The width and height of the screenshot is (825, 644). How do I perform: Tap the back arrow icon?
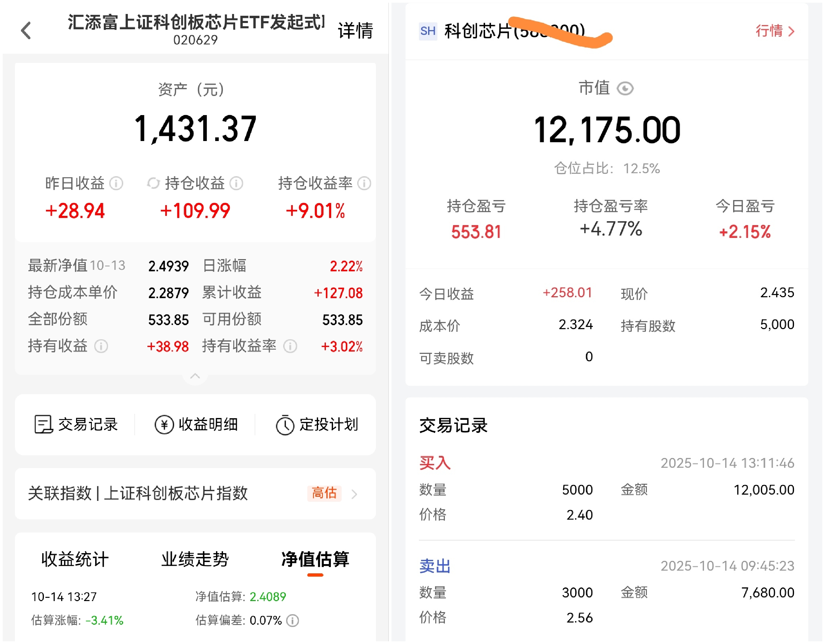(26, 31)
